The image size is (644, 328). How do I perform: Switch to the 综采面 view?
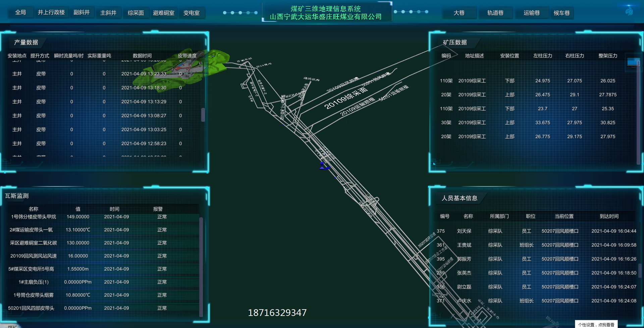point(136,13)
